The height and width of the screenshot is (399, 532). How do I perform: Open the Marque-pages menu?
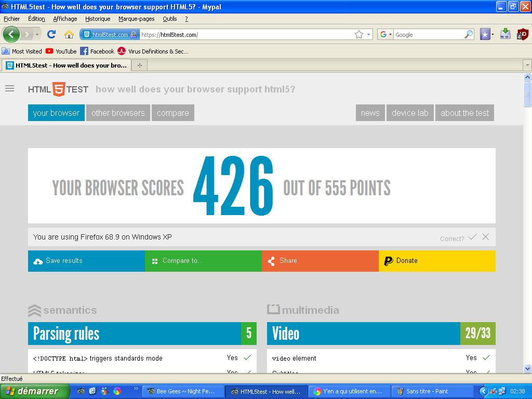click(x=137, y=19)
